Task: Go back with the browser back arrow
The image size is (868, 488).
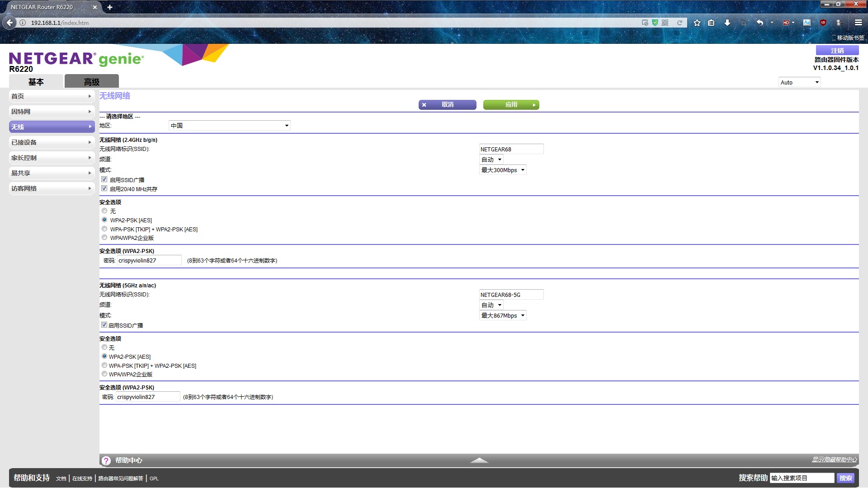Action: coord(10,23)
